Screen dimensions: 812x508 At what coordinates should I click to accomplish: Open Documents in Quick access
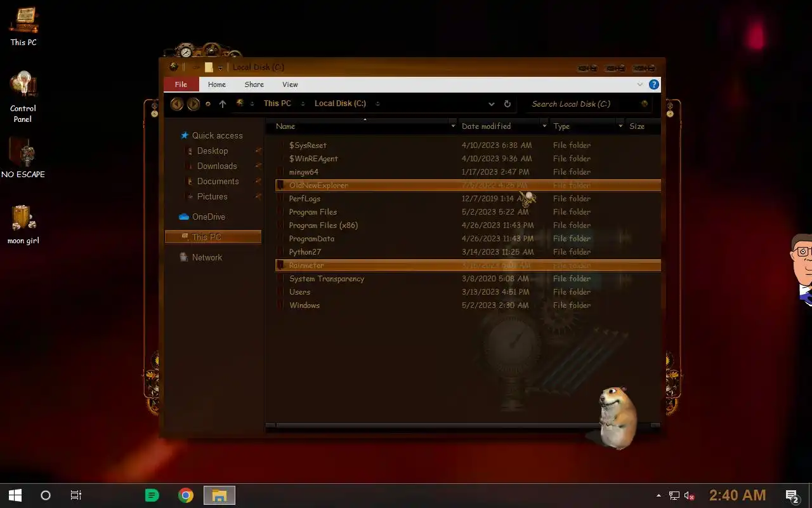click(218, 181)
